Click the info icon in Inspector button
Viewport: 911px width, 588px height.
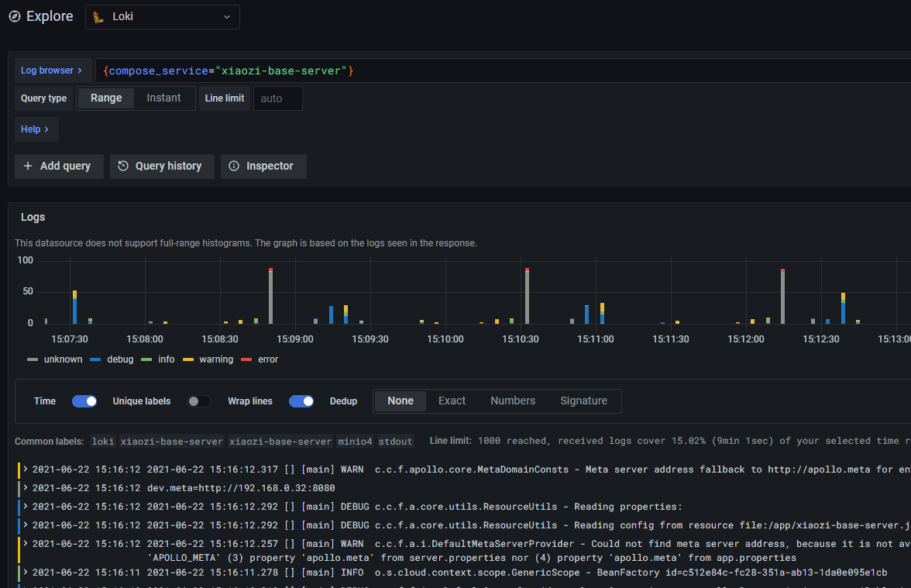click(x=234, y=166)
